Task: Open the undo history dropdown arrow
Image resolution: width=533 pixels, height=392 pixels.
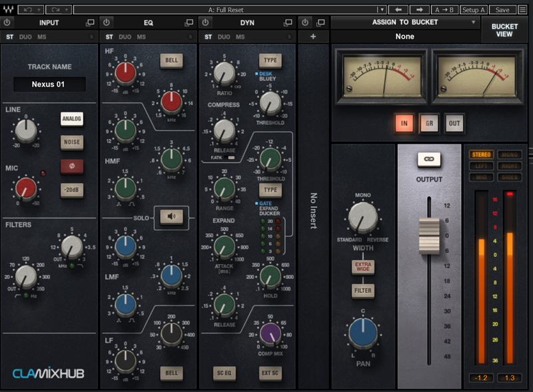Action: 39,9
